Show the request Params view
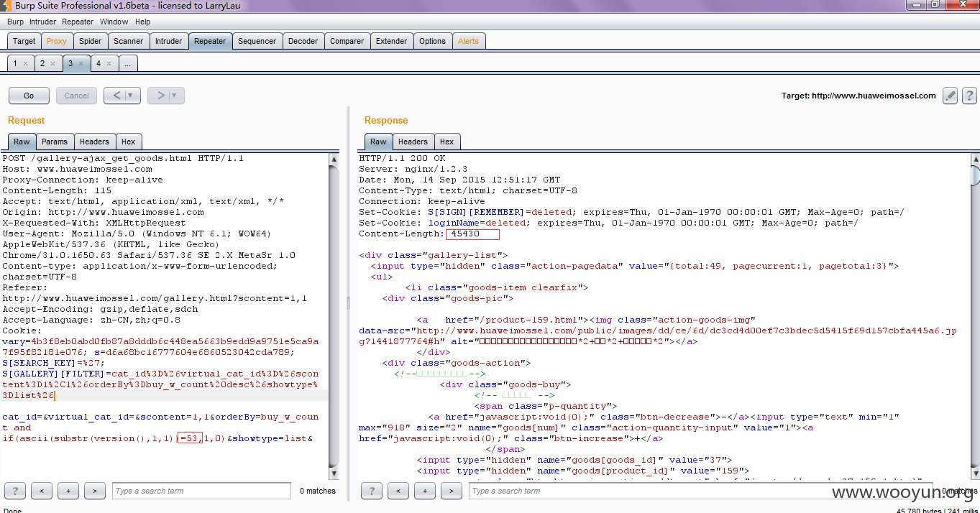 click(54, 142)
